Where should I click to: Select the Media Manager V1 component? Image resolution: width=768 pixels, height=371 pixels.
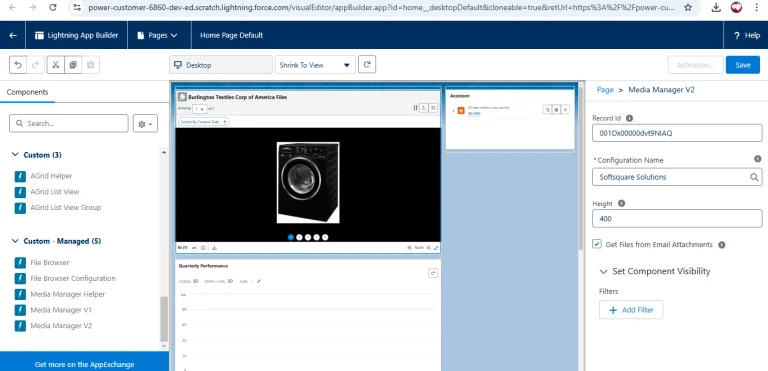click(x=61, y=310)
